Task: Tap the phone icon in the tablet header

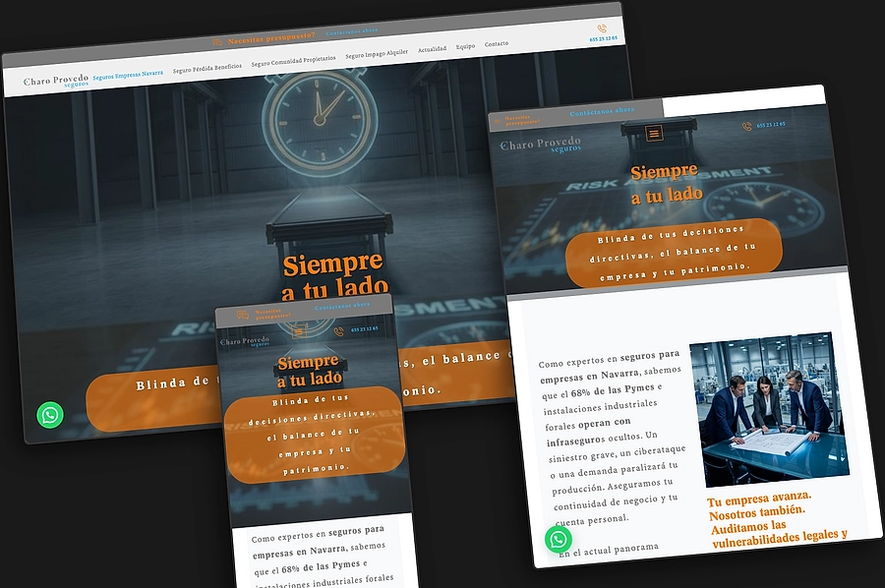Action: (x=746, y=127)
